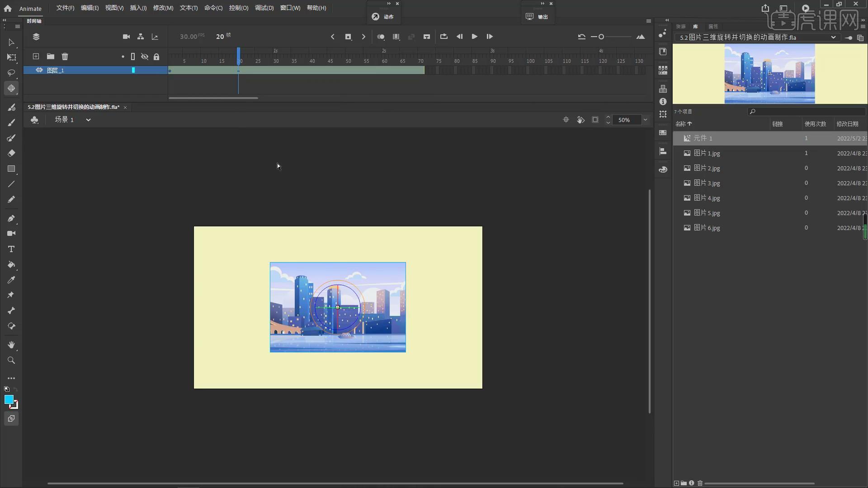Select the Text tool
The width and height of the screenshot is (868, 488).
click(x=11, y=249)
